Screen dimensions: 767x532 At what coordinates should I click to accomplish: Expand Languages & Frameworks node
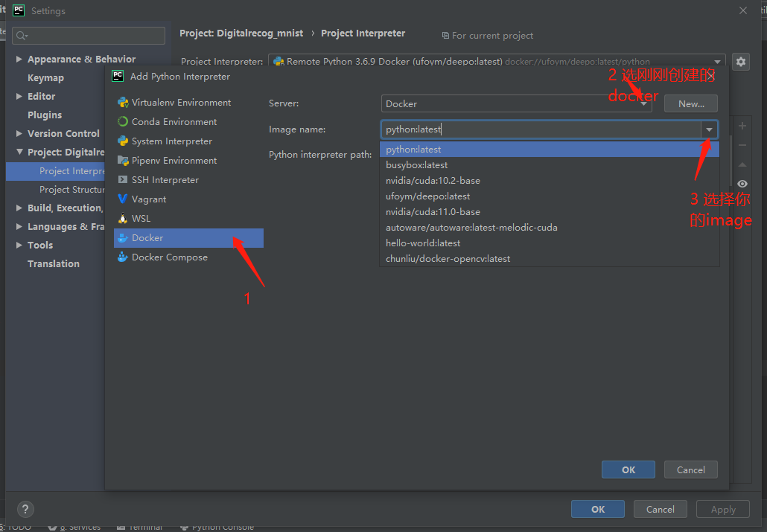[x=19, y=226]
